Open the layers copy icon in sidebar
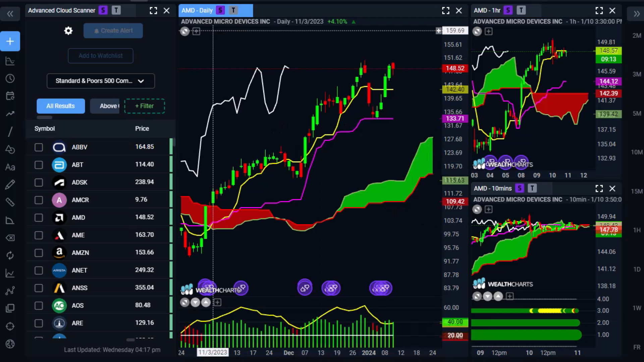This screenshot has width=644, height=362. coord(10,308)
